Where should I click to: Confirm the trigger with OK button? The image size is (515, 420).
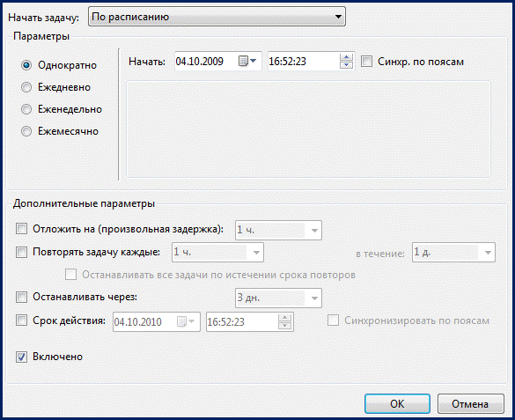pyautogui.click(x=397, y=403)
